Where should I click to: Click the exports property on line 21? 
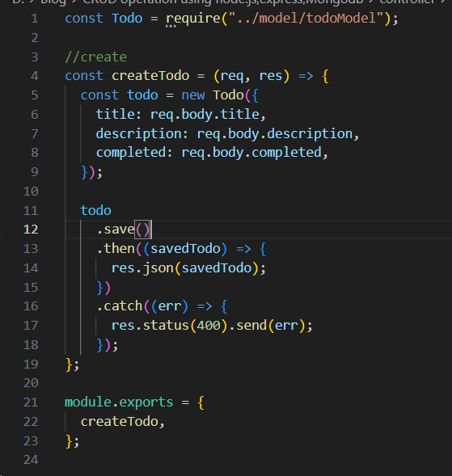146,402
